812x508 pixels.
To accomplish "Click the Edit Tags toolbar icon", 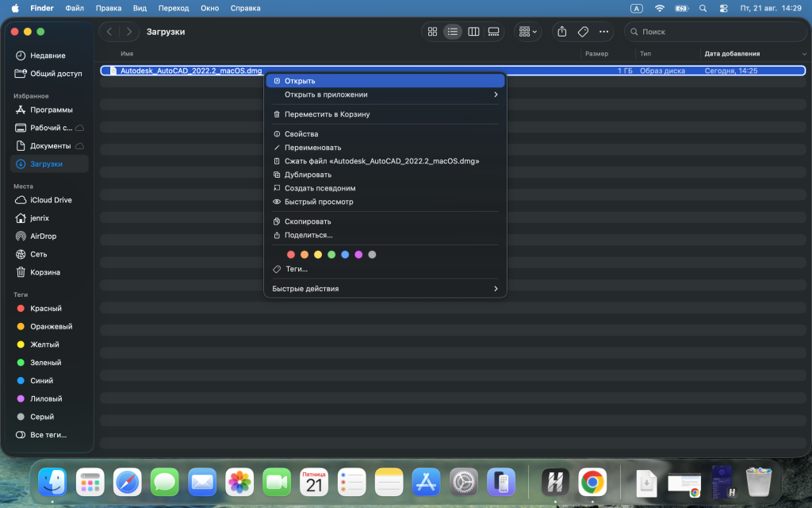I will (583, 32).
